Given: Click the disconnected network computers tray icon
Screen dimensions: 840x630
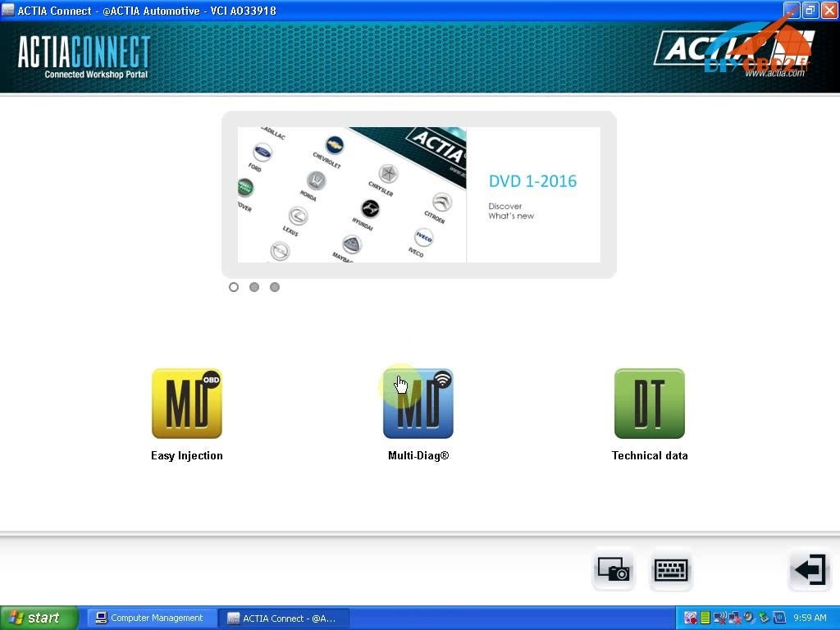Looking at the screenshot, I should [735, 618].
